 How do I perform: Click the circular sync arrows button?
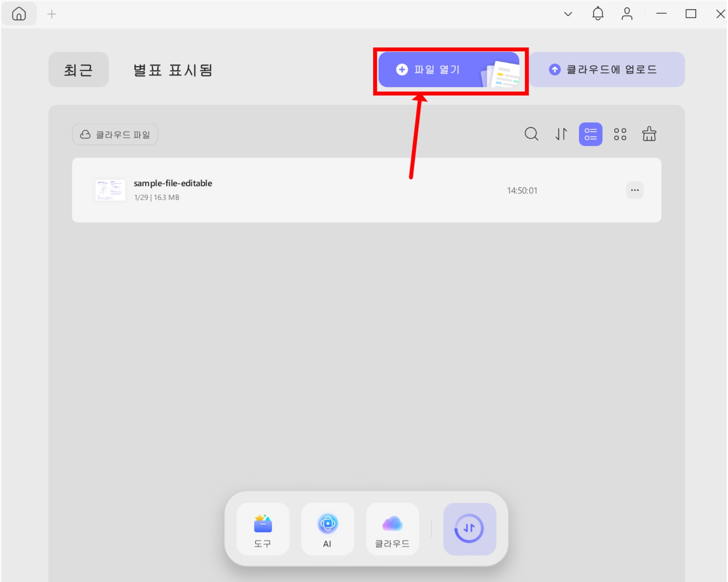tap(470, 529)
